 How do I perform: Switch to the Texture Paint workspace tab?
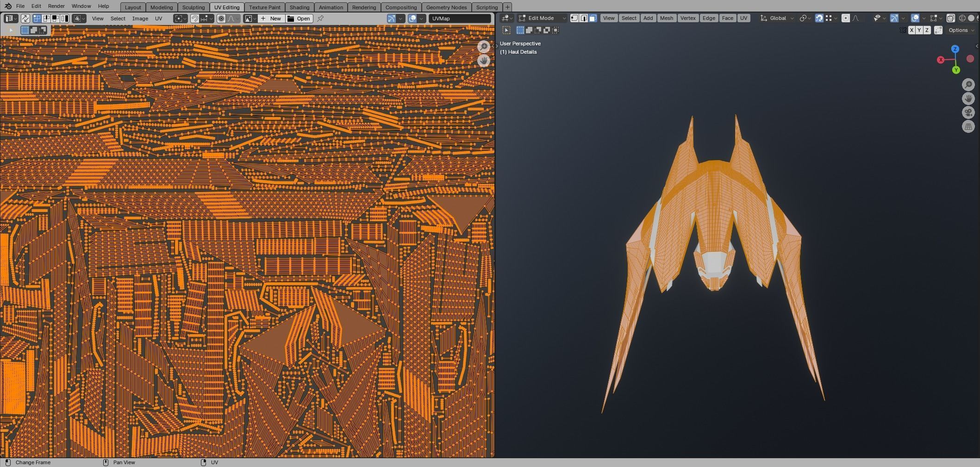265,7
